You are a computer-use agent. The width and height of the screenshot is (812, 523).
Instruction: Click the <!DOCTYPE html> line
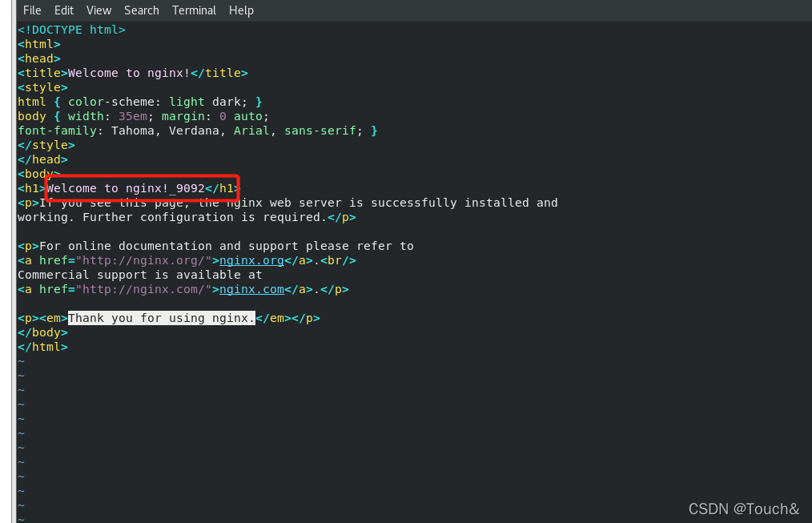(x=71, y=30)
